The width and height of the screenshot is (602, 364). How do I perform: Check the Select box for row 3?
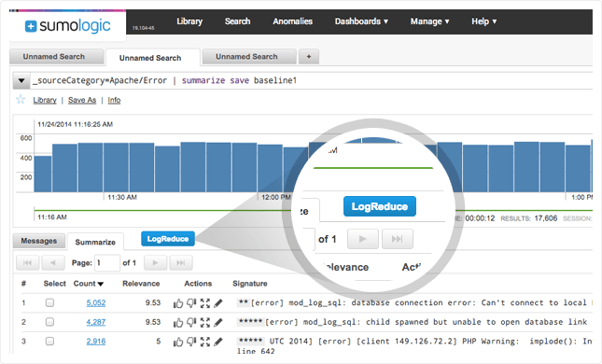click(x=49, y=341)
